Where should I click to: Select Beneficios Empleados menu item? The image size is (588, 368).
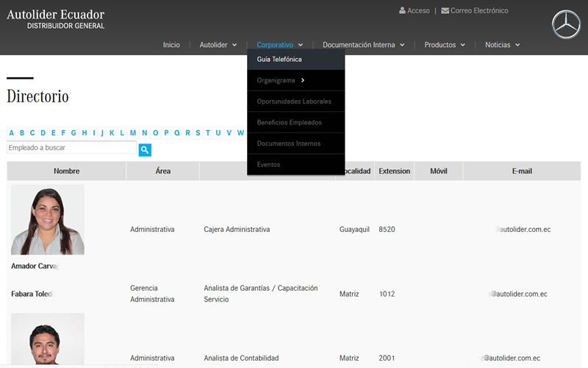tap(289, 122)
